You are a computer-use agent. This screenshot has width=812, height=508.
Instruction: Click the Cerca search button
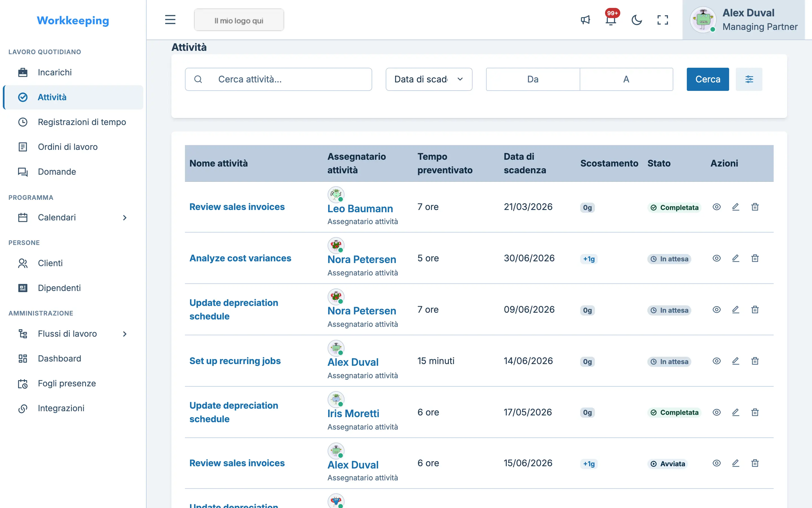click(x=708, y=79)
